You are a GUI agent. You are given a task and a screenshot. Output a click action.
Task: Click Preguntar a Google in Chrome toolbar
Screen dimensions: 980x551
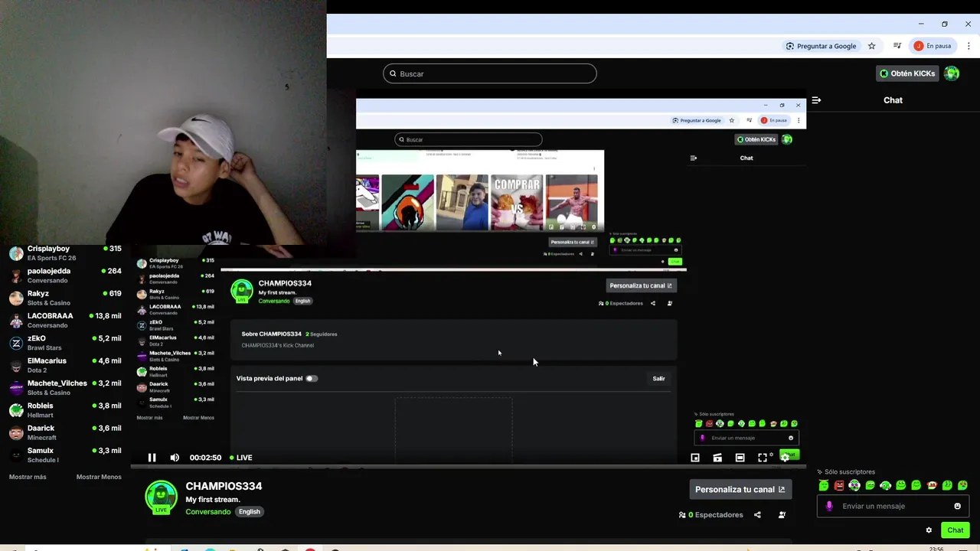pyautogui.click(x=821, y=46)
